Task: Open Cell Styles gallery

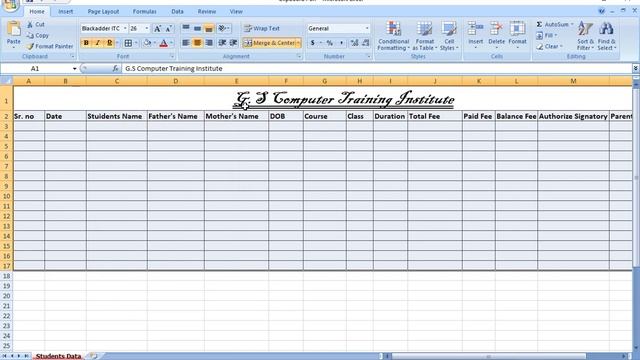Action: (449, 36)
